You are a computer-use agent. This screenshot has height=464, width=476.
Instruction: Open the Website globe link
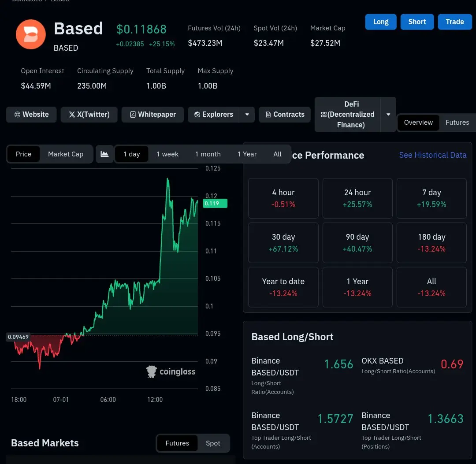pyautogui.click(x=31, y=115)
